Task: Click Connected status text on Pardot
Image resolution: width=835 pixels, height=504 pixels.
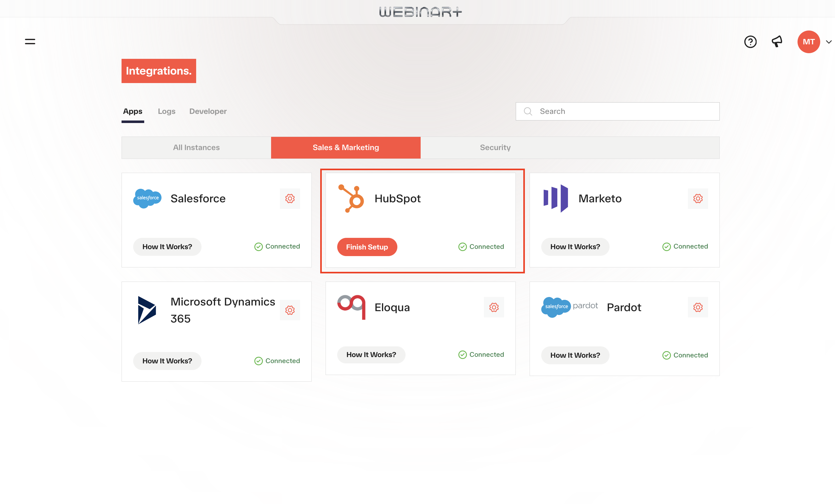Action: pos(690,355)
